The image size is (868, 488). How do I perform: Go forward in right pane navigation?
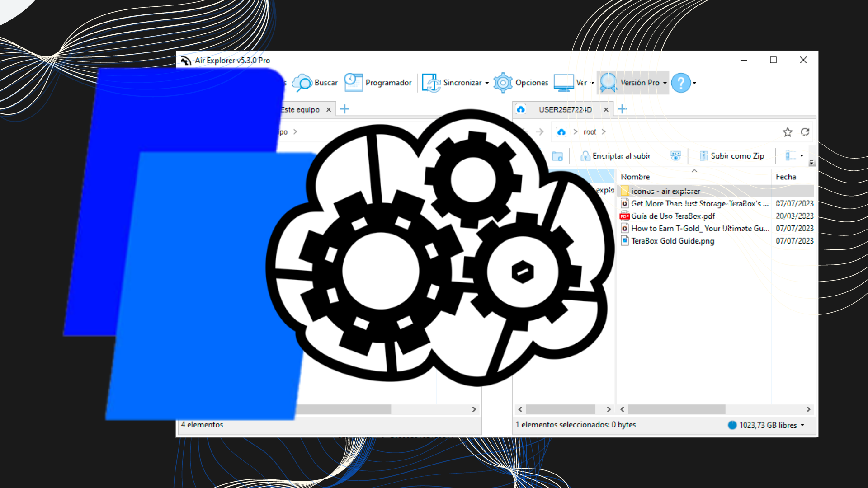(x=540, y=132)
